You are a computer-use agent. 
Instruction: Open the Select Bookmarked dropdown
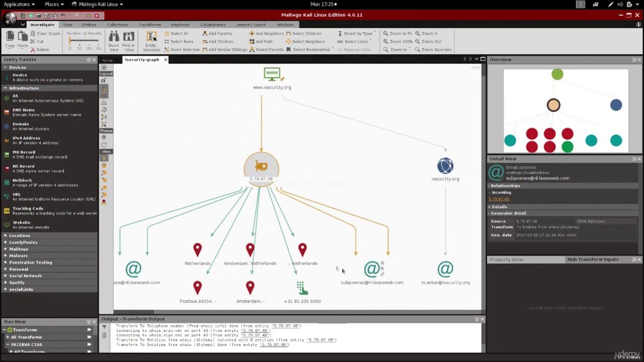(309, 50)
